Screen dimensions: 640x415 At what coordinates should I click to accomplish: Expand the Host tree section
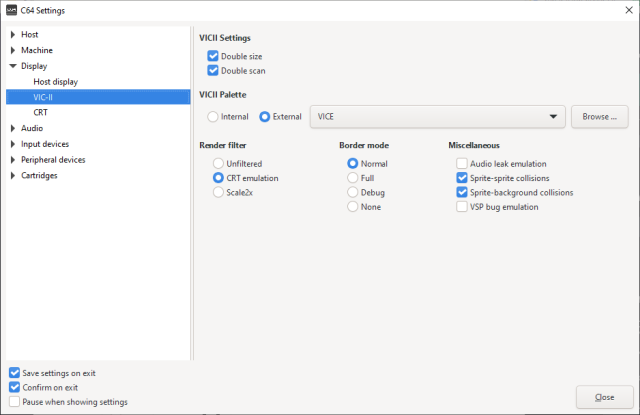coord(13,35)
